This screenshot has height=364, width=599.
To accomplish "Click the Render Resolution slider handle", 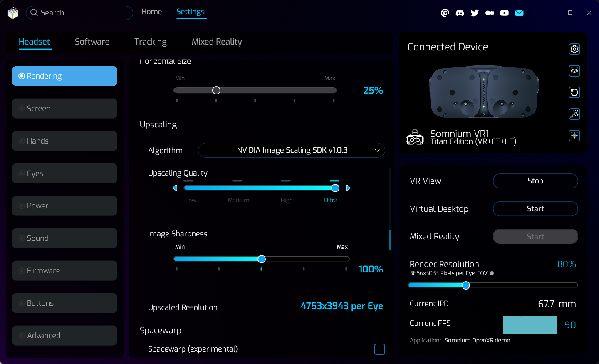I will [466, 285].
